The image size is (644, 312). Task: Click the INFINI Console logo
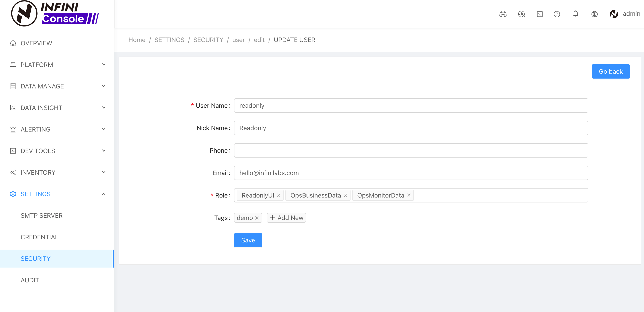point(55,13)
